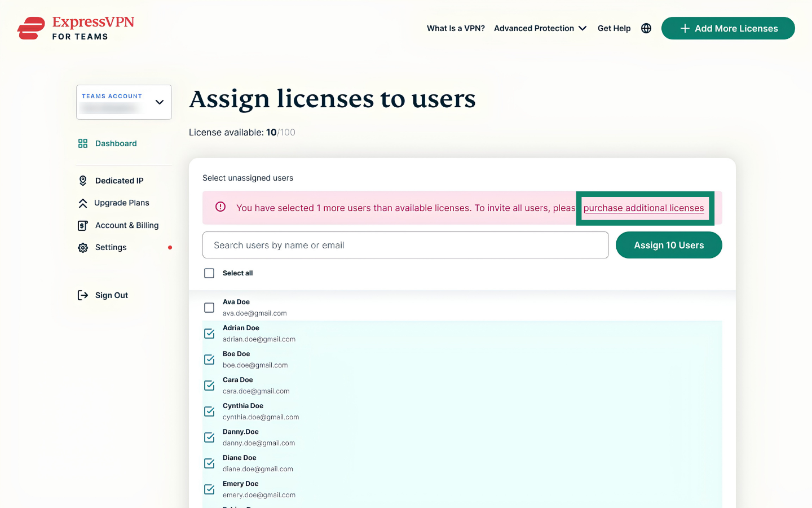Focus the Search users by name or email field
Image resolution: width=812 pixels, height=508 pixels.
click(405, 245)
